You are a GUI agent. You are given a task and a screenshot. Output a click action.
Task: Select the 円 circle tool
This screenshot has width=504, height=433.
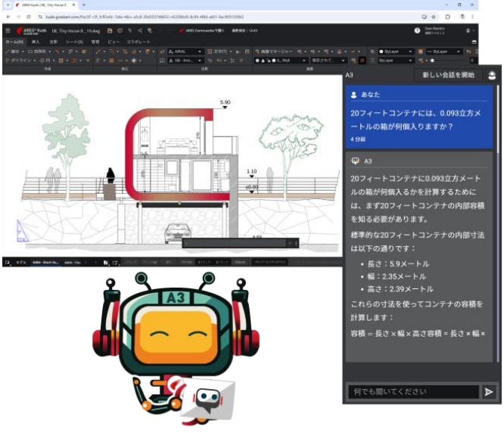pos(45,60)
